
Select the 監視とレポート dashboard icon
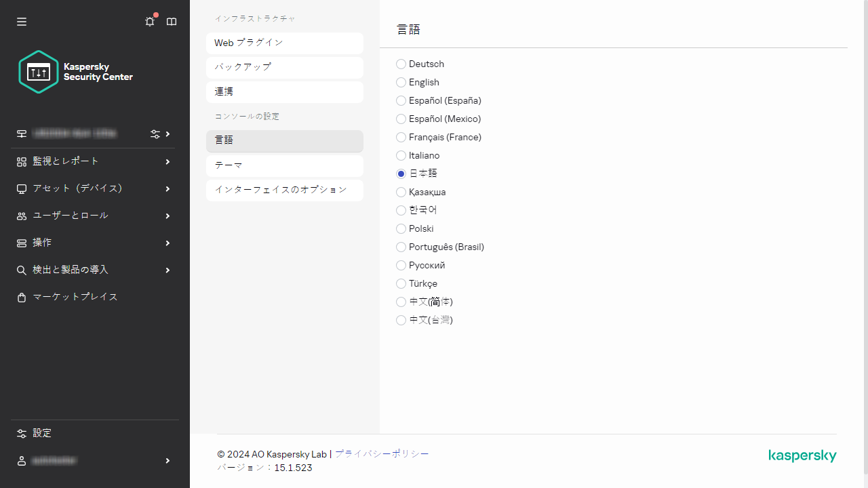coord(21,161)
